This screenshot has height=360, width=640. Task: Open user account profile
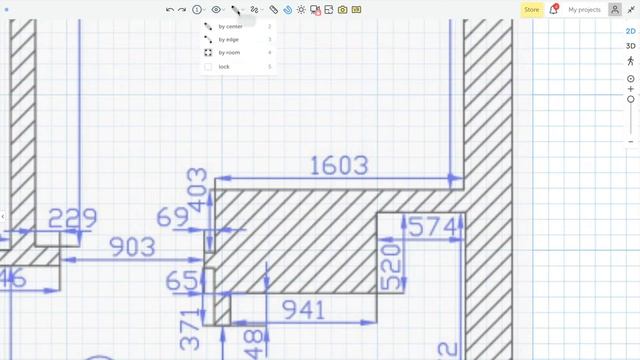pos(615,9)
